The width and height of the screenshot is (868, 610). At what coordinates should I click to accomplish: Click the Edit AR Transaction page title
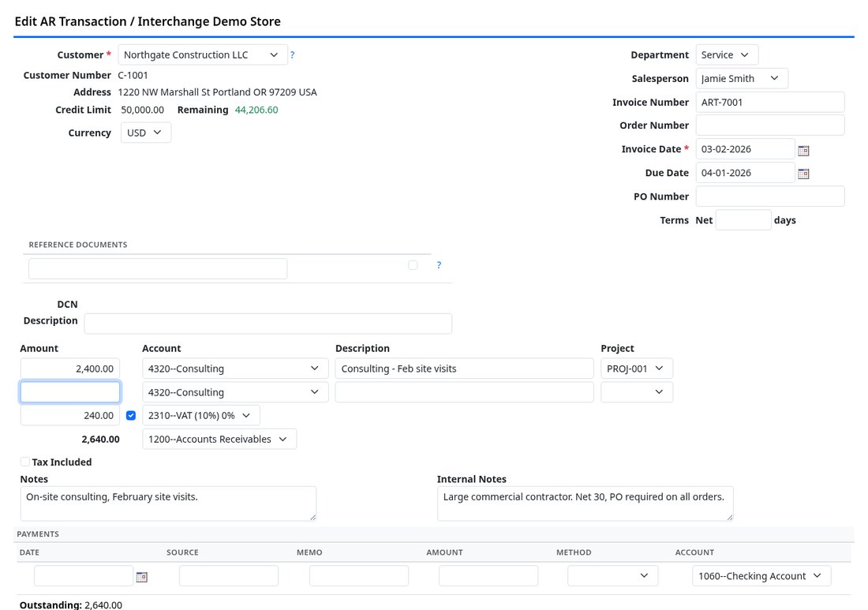pyautogui.click(x=148, y=21)
